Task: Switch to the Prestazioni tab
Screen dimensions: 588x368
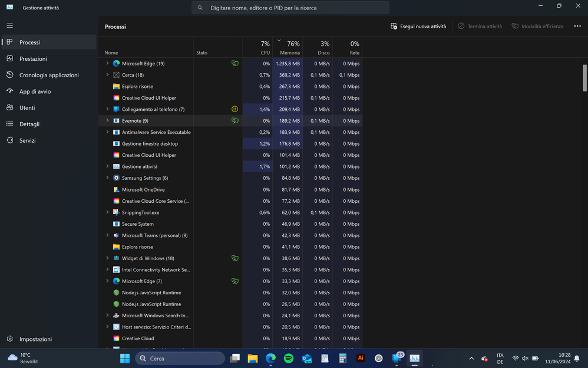Action: click(49, 58)
